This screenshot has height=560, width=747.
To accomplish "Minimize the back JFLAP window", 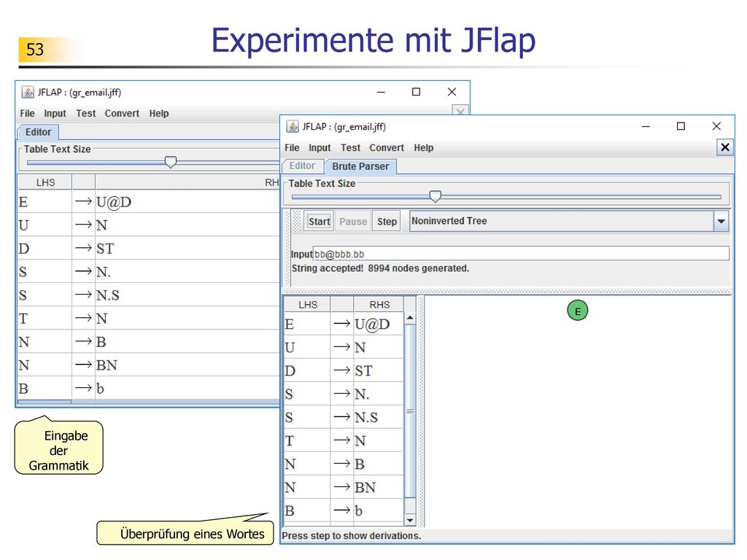I will click(381, 93).
